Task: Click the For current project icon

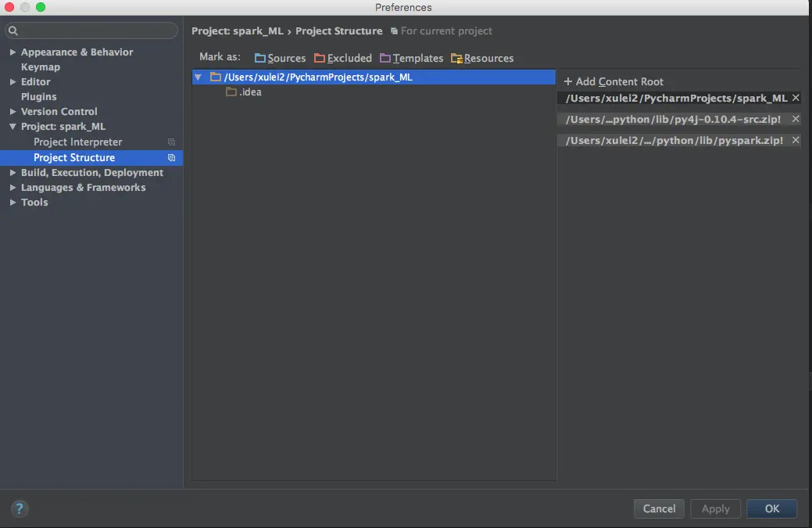Action: click(394, 31)
